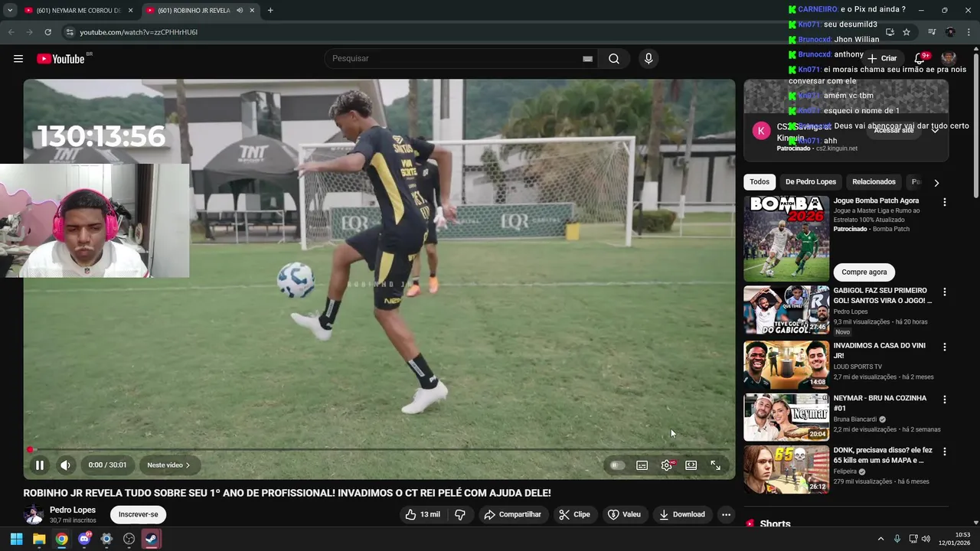
Task: Click 'Compre agora' ad button
Action: [864, 272]
